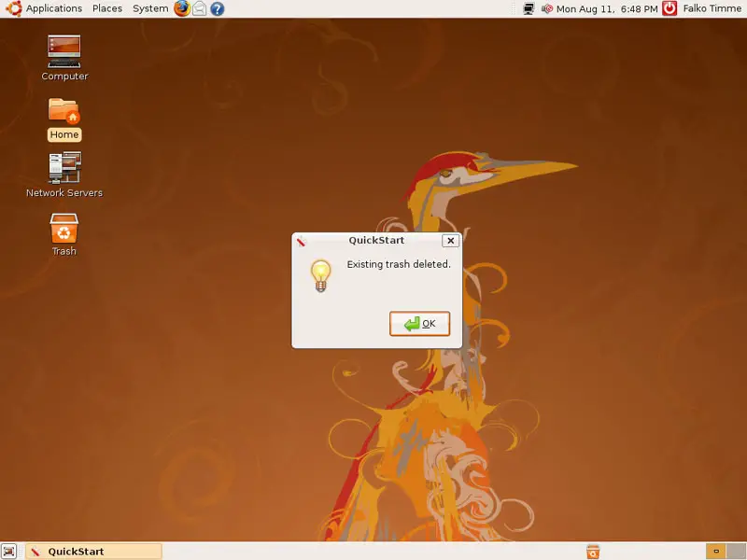Click the 'Existing trash deleted.' message text
Viewport: 747px width, 560px height.
pyautogui.click(x=399, y=264)
